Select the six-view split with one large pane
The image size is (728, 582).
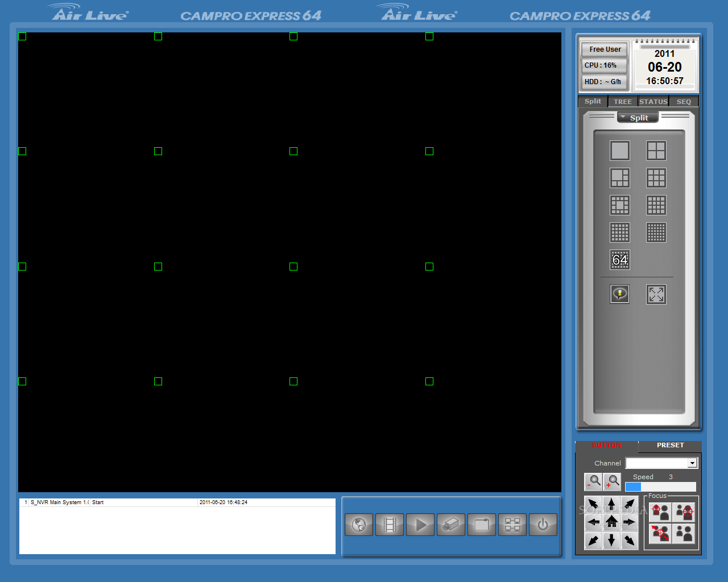(620, 178)
